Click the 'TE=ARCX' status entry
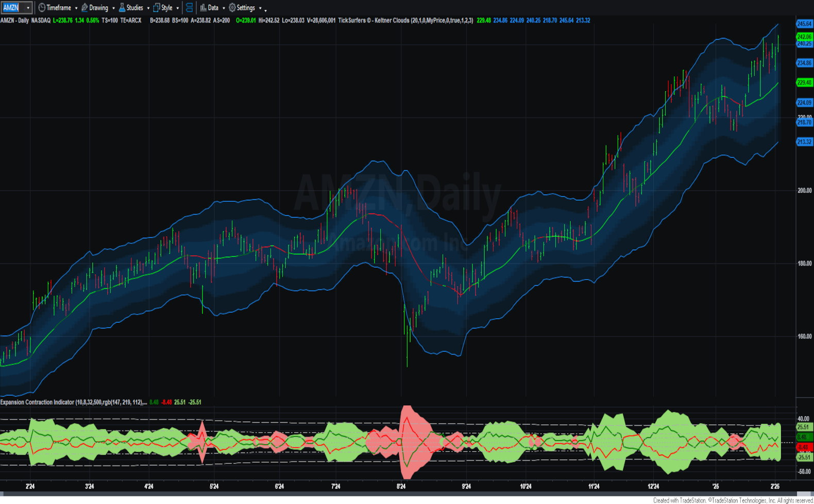This screenshot has width=814, height=504. [x=131, y=21]
